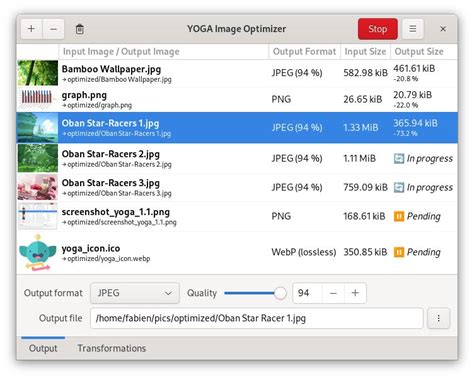Click the WebP (lossless) format cell
The image size is (474, 378).
coord(304,252)
